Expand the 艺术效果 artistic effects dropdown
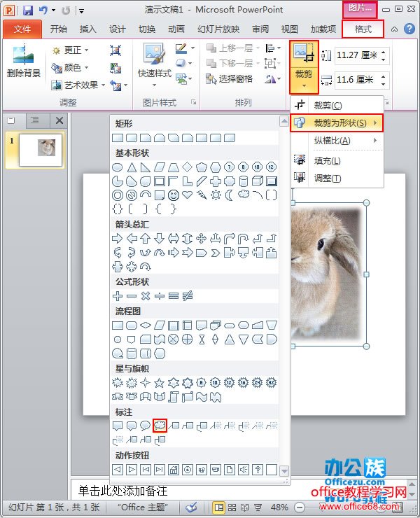 (x=103, y=85)
